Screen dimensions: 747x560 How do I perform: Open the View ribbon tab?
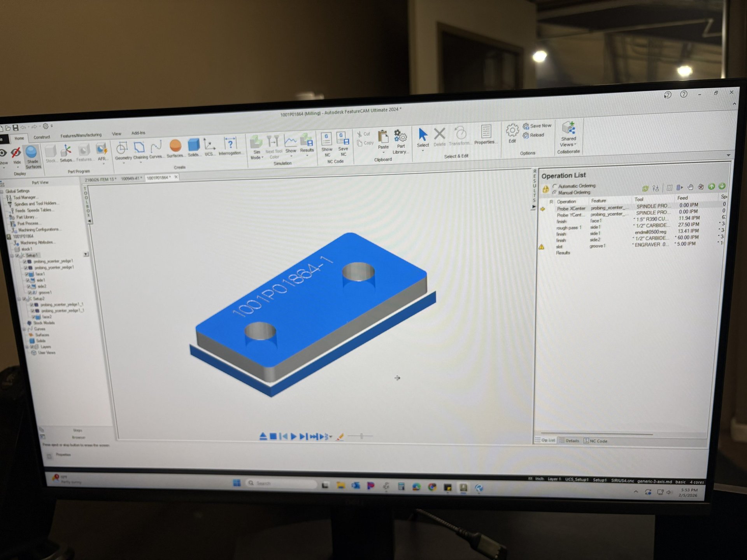(x=117, y=134)
